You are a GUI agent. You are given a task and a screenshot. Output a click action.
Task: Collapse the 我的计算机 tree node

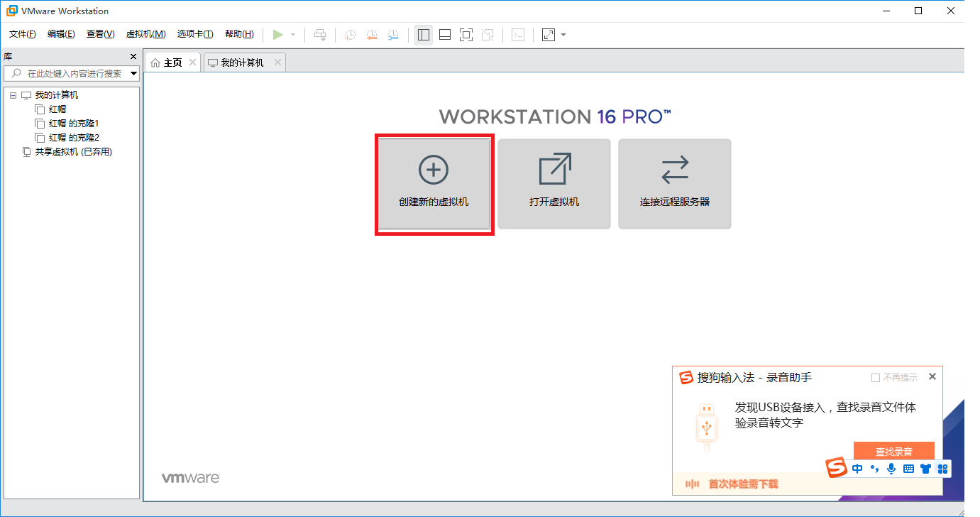click(13, 95)
